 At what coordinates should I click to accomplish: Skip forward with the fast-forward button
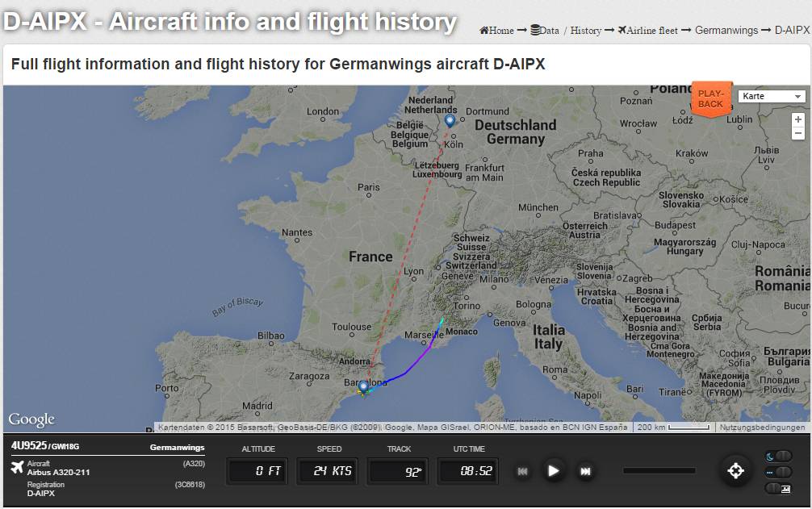[x=586, y=471]
